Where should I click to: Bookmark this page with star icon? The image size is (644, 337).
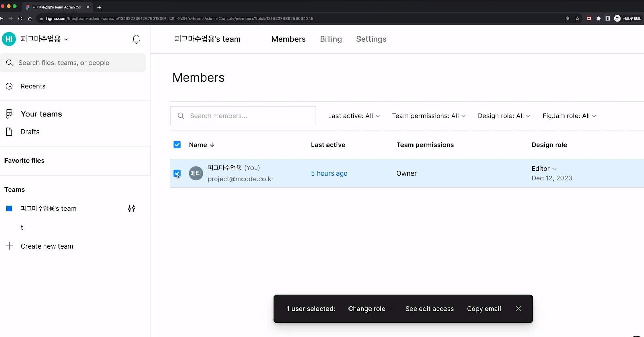coord(577,19)
